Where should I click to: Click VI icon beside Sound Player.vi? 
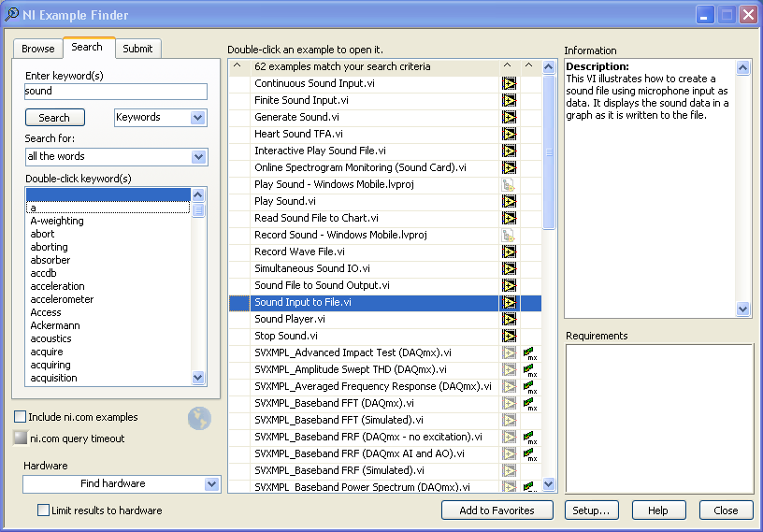(x=509, y=320)
